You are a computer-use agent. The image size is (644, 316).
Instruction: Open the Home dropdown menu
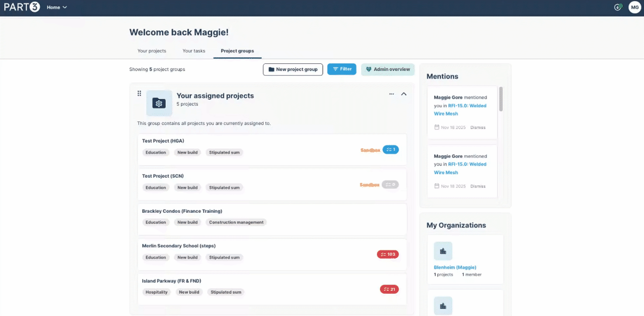pyautogui.click(x=57, y=8)
